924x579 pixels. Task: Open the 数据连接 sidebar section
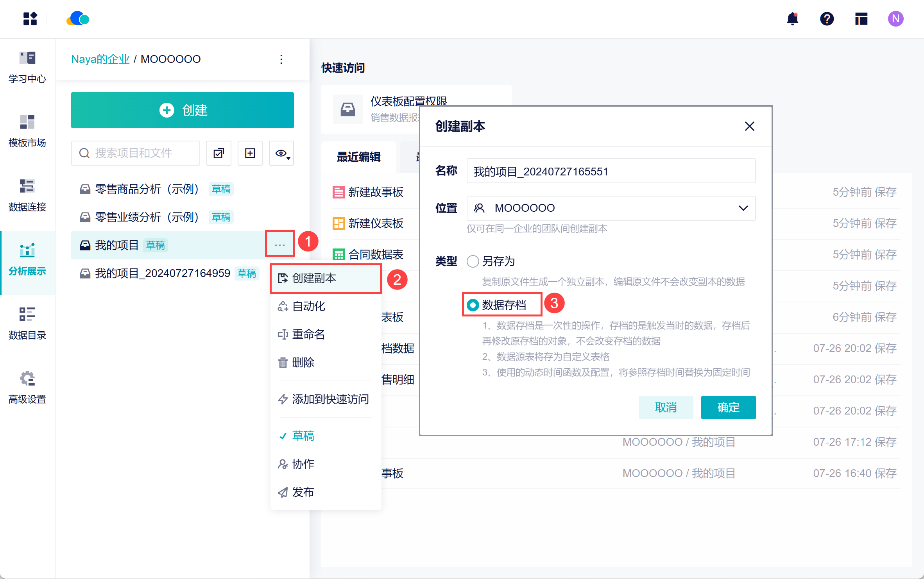(x=27, y=195)
